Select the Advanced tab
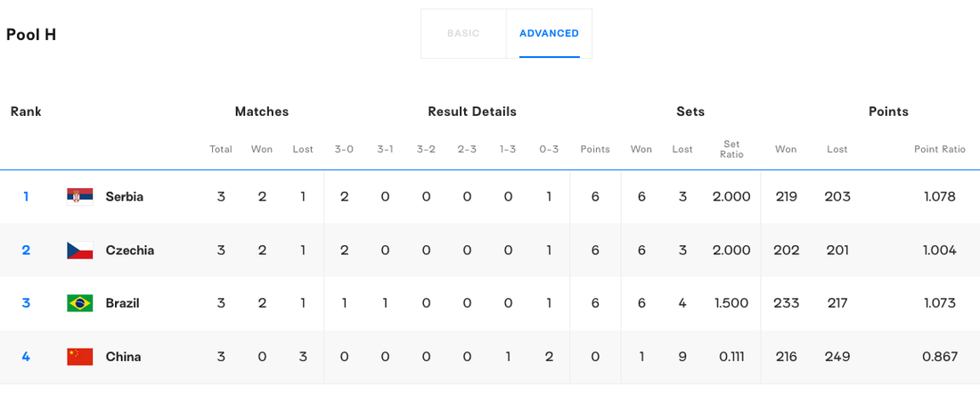Viewport: 980px width, 396px height. coord(549,34)
